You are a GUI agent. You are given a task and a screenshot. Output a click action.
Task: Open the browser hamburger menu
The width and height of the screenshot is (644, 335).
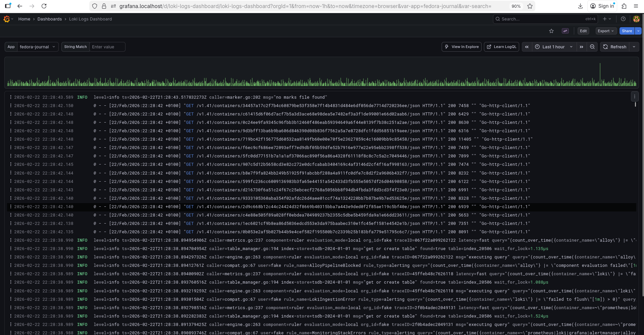coord(636,6)
